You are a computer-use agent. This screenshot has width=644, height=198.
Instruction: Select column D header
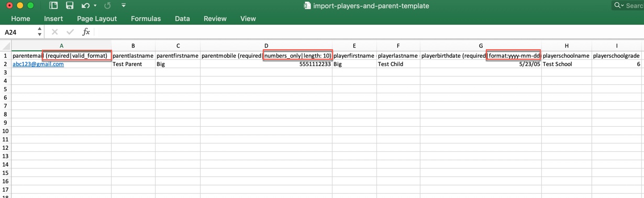[266, 46]
